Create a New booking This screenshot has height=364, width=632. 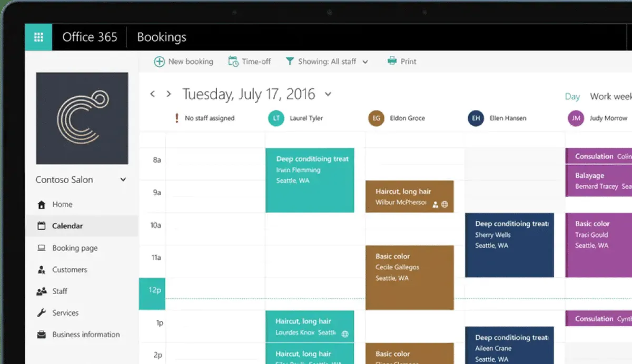pyautogui.click(x=183, y=61)
